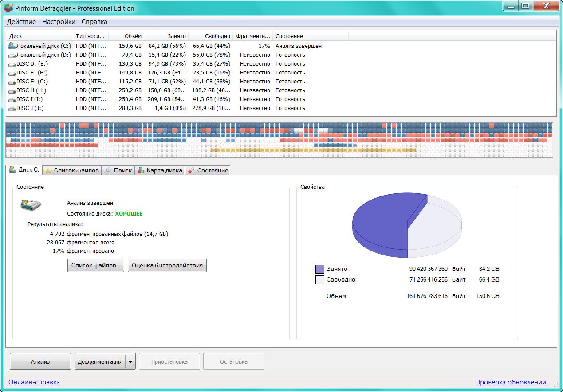Click the Оценка быстродействия button

[x=167, y=266]
